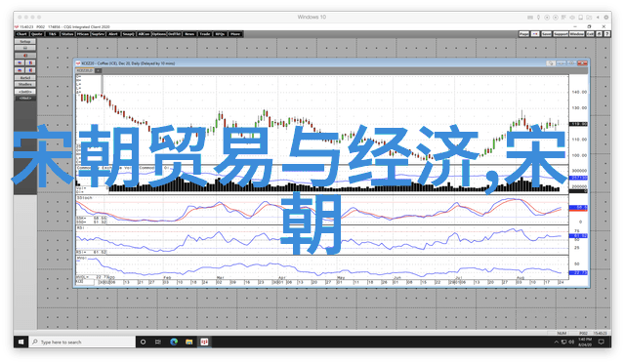Image resolution: width=625 pixels, height=364 pixels.
Task: Click the gear icon in the Windows 10 VM title bar
Action: [x=605, y=18]
